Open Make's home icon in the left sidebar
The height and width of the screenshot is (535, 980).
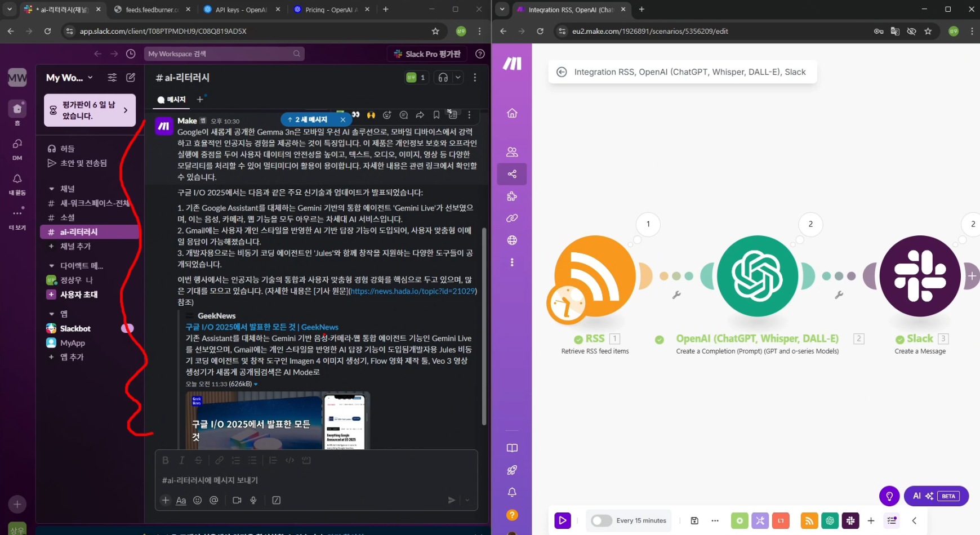(x=511, y=113)
